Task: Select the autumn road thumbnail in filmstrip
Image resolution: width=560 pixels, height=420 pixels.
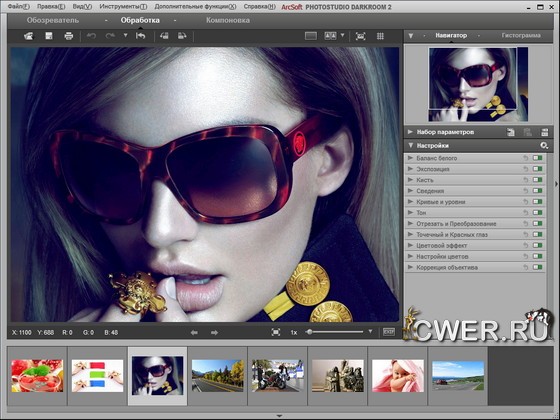Action: pos(218,376)
